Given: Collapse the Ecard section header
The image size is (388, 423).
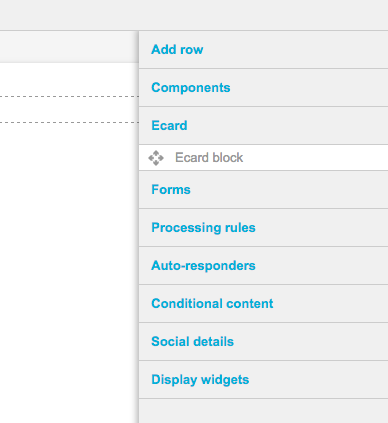Looking at the screenshot, I should point(263,126).
